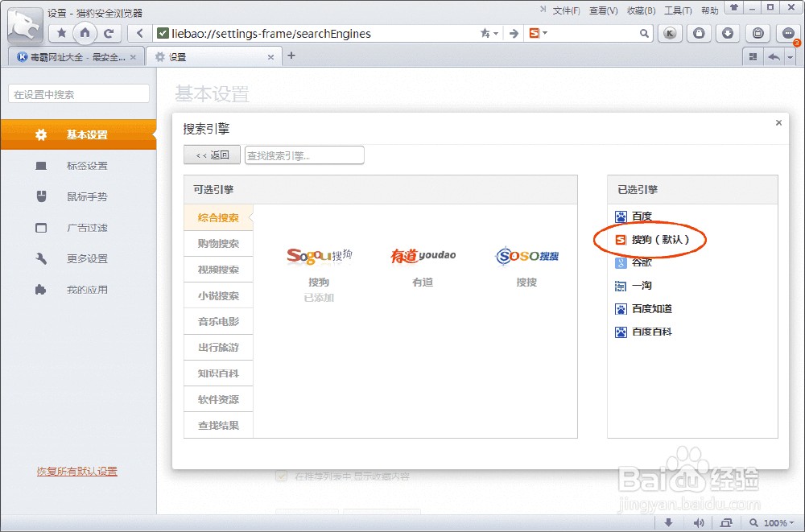Open a new tab with plus button
This screenshot has height=532, width=805.
coord(291,56)
